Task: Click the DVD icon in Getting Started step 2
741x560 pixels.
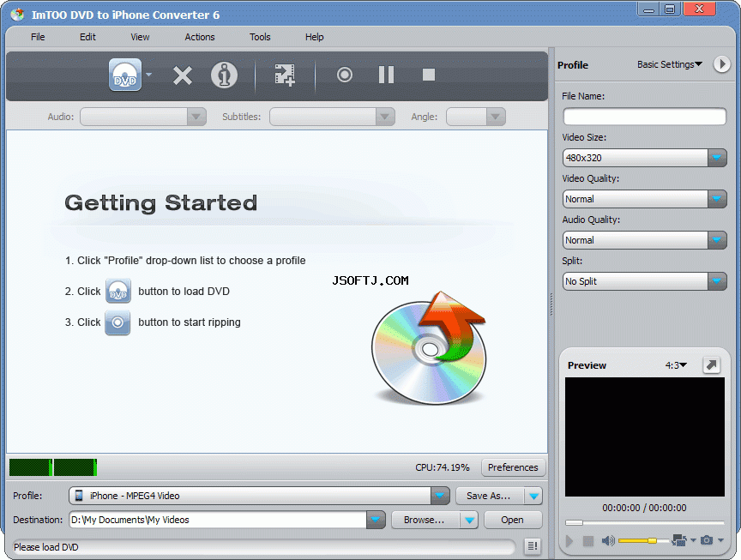Action: (x=117, y=291)
